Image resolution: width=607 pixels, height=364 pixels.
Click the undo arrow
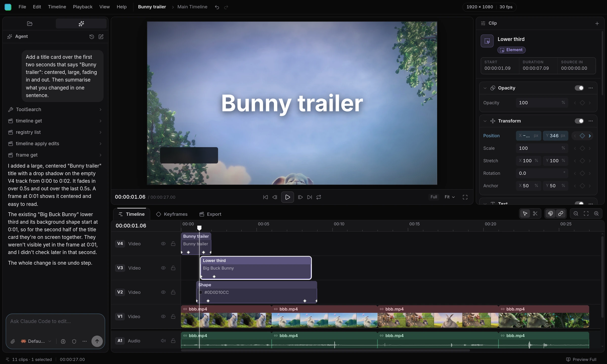click(x=217, y=7)
